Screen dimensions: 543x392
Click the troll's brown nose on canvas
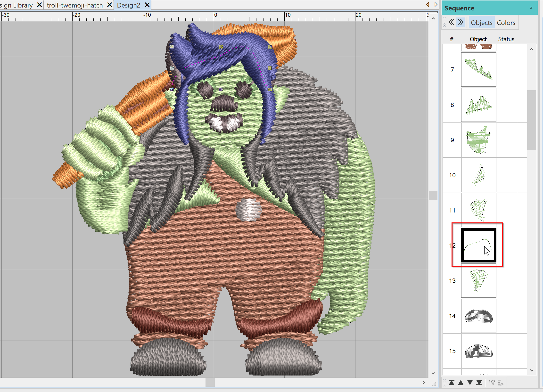pos(224,103)
